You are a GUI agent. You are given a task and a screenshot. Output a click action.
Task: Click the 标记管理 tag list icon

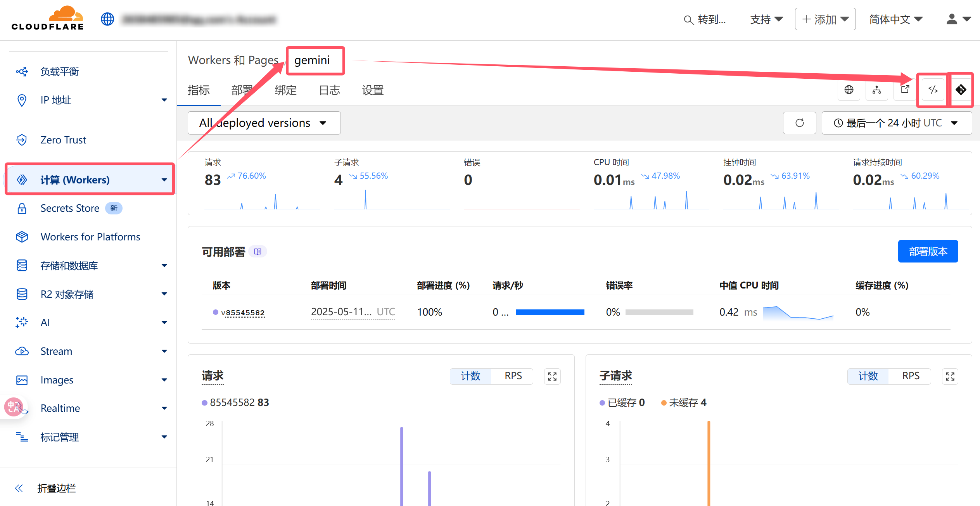tap(22, 437)
